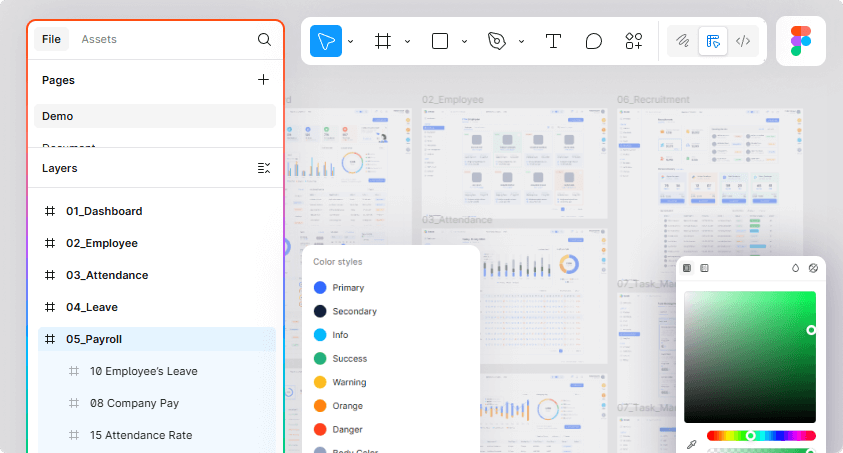Open the File tab
This screenshot has width=843, height=453.
click(x=51, y=40)
